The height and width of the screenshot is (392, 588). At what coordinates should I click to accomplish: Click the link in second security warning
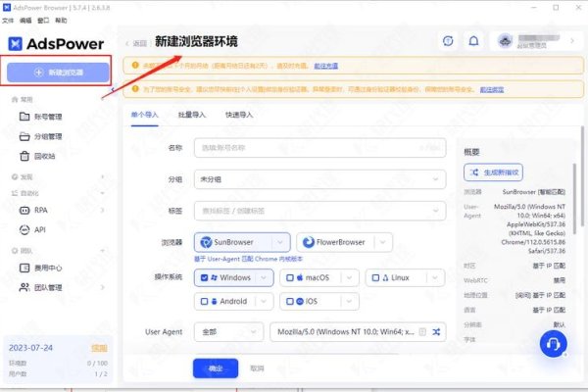[492, 89]
